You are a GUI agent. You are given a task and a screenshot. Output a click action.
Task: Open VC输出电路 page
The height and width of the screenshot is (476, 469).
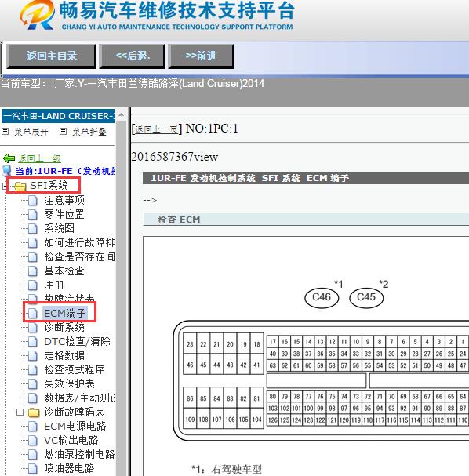71,440
